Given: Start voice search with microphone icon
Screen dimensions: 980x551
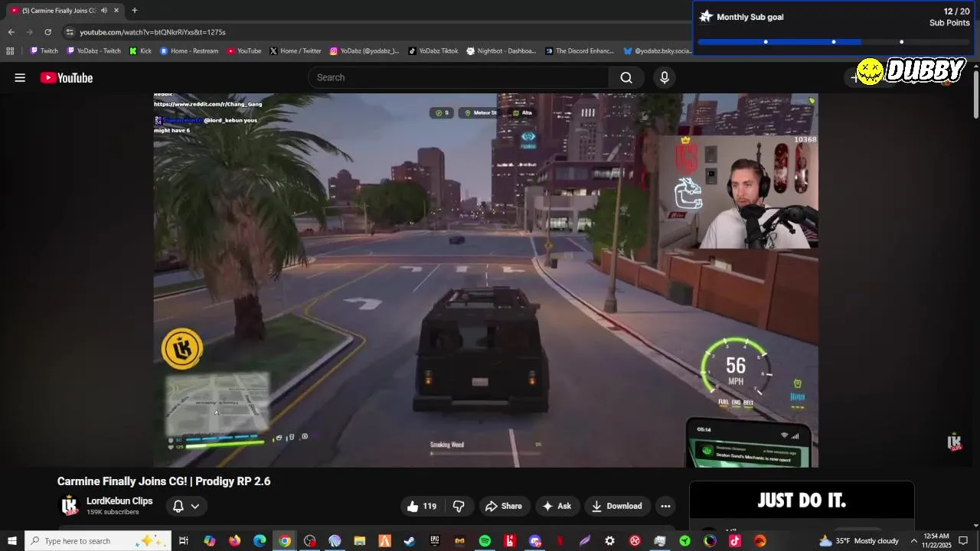Looking at the screenshot, I should click(665, 77).
